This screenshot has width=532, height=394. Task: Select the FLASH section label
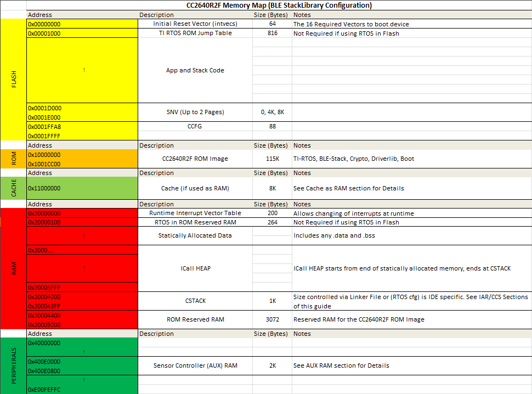14,80
